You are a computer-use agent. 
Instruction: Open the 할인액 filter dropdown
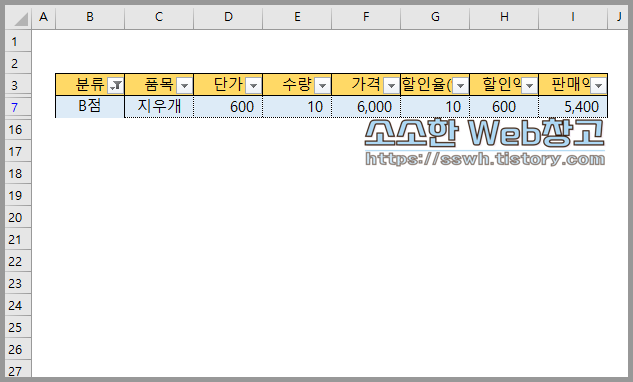click(530, 85)
